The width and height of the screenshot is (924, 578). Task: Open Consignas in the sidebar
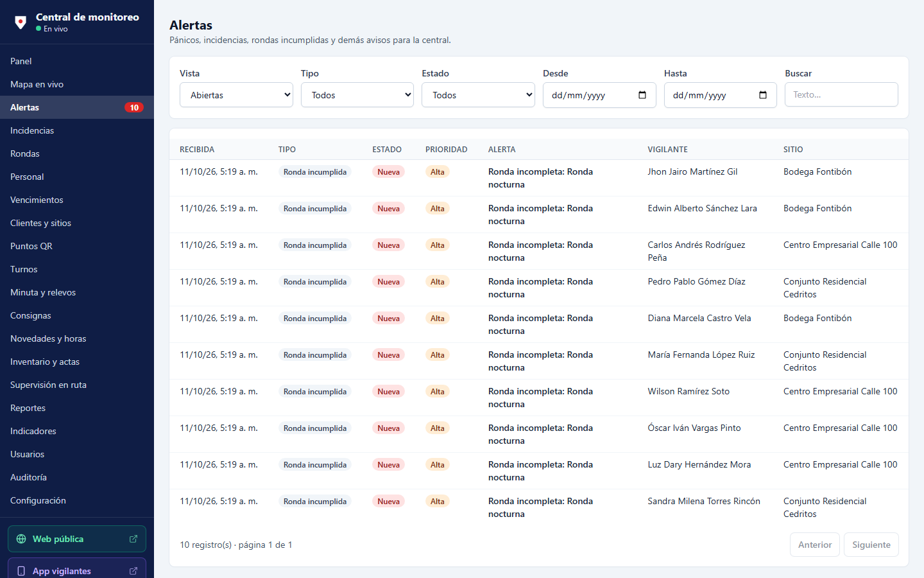(77, 315)
